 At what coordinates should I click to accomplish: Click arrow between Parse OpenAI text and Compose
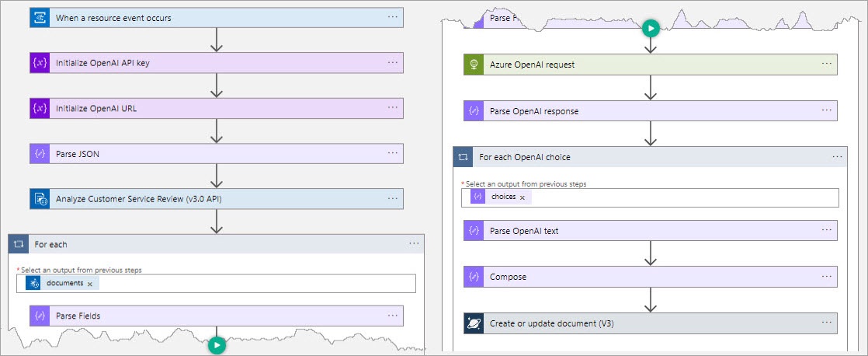coord(651,253)
